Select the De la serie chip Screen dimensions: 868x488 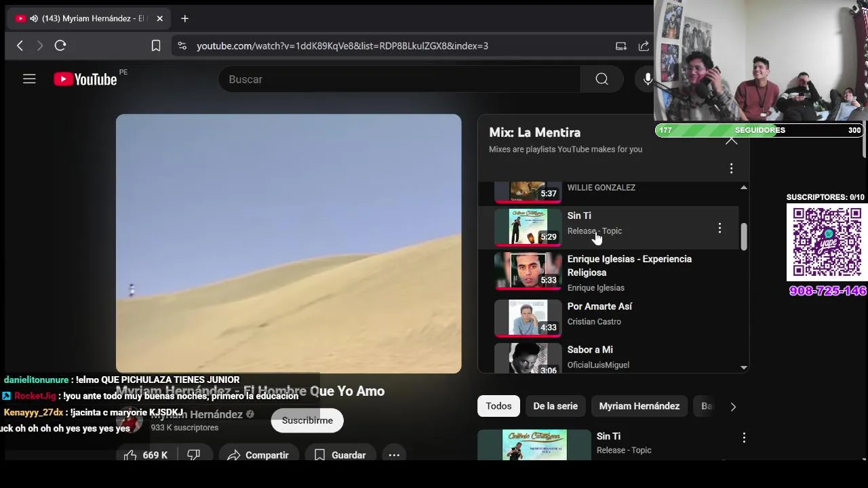pos(555,406)
